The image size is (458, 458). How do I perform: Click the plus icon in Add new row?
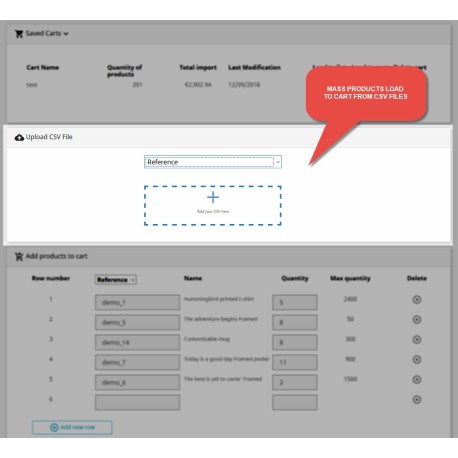pos(54,427)
